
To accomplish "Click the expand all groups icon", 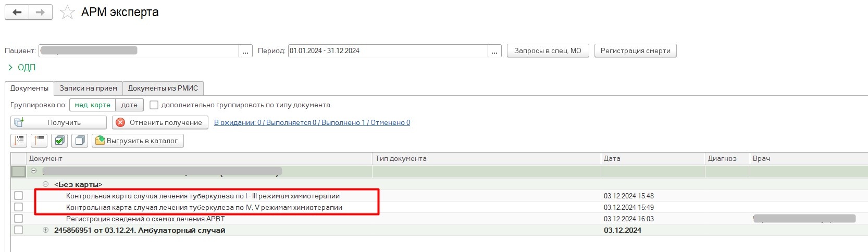I will click(19, 141).
